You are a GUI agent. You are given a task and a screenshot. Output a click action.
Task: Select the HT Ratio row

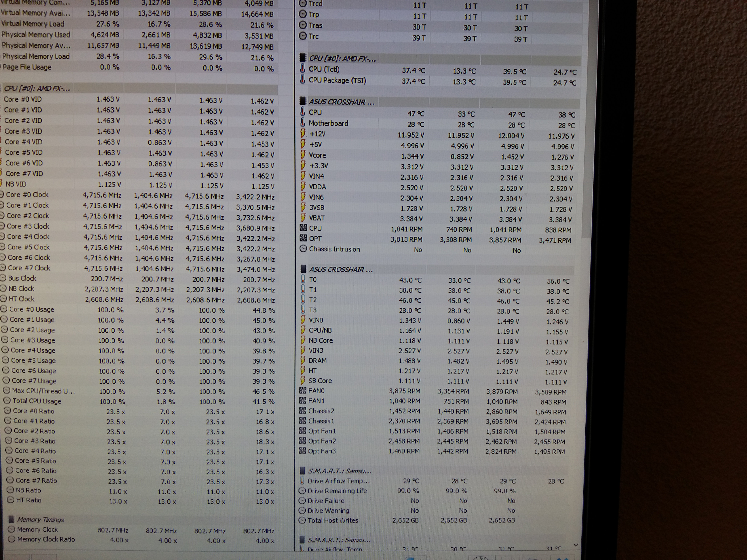click(28, 500)
